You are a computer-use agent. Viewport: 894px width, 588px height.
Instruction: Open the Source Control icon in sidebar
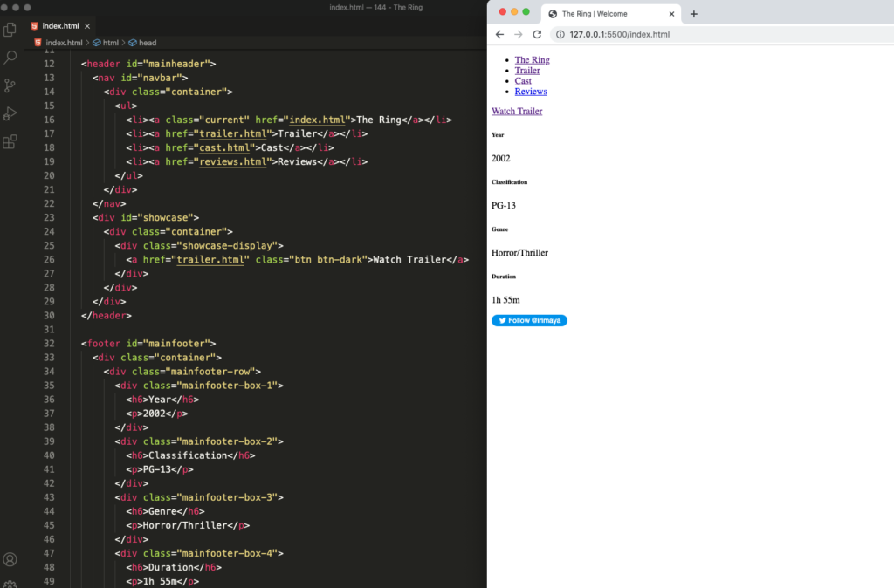pyautogui.click(x=10, y=85)
